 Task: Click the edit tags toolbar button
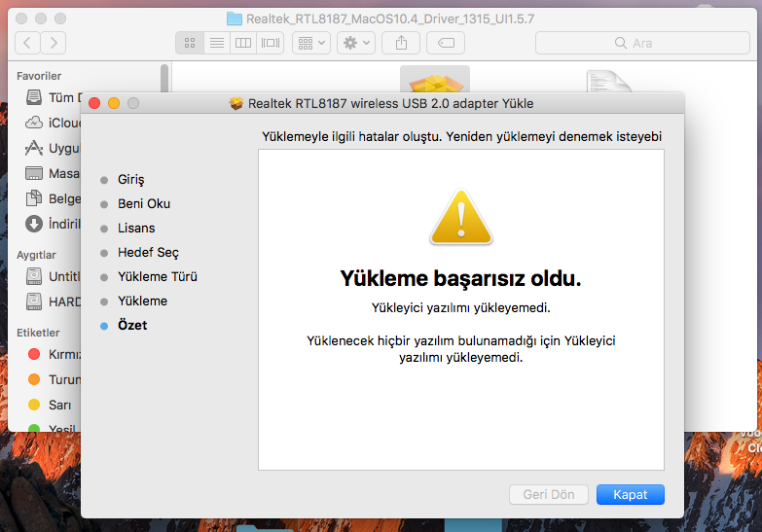446,43
